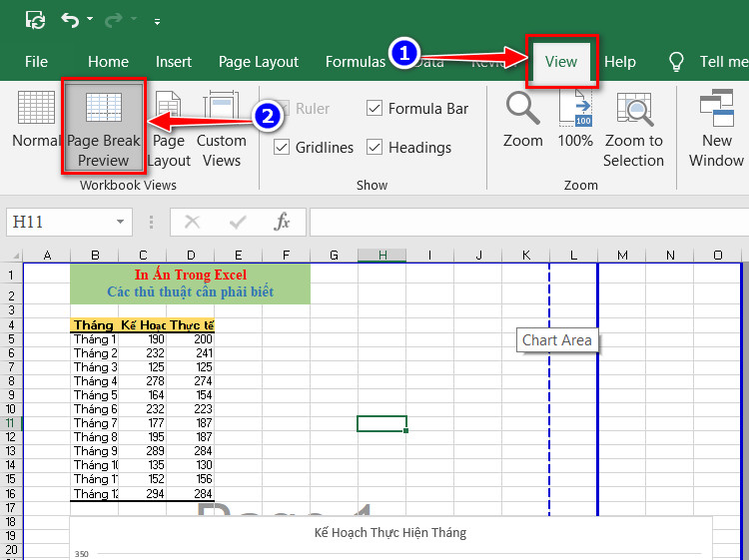
Task: Open Customize Quick Access Toolbar dropdown
Action: pos(157,21)
